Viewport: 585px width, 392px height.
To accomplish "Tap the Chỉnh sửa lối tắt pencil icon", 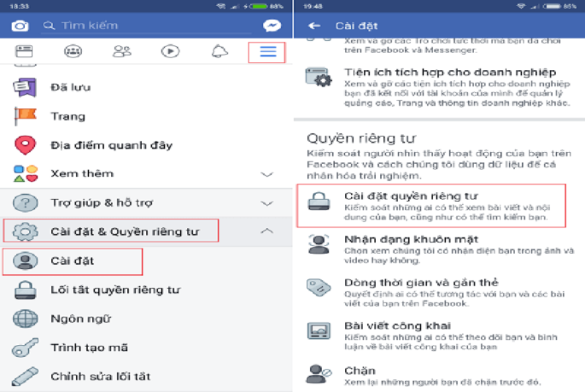I will (25, 377).
